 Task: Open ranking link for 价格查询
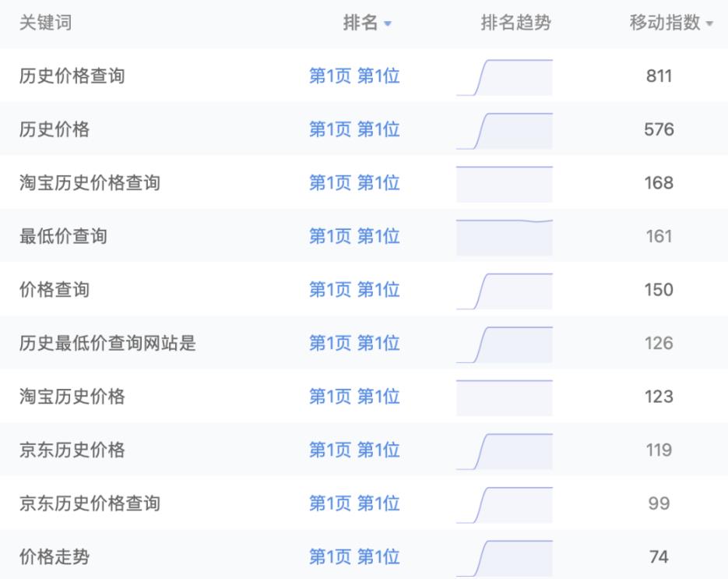(353, 289)
